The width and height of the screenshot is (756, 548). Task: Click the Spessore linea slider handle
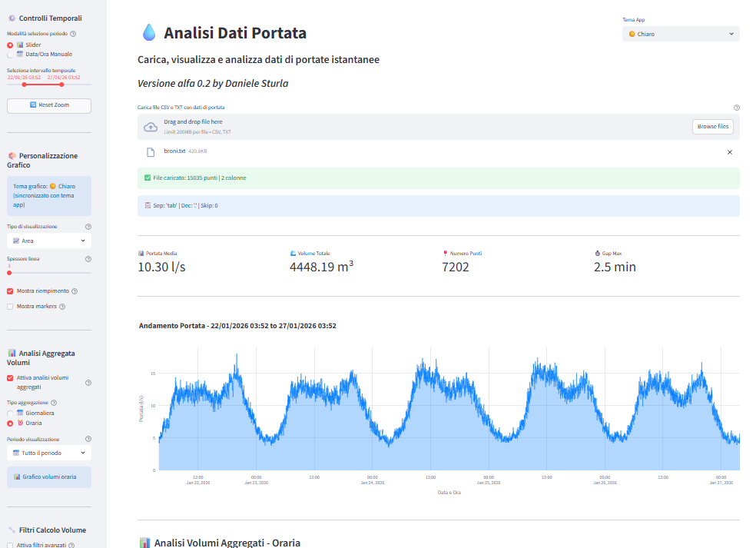pyautogui.click(x=9, y=273)
